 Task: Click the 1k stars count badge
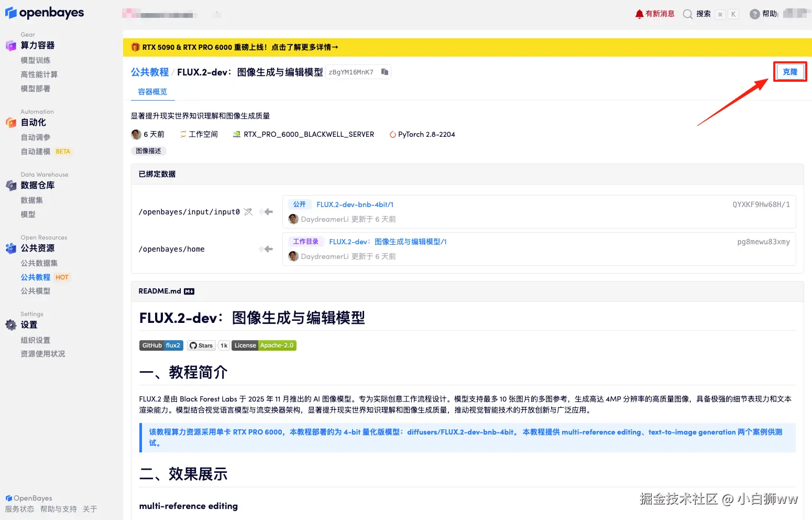tap(224, 345)
